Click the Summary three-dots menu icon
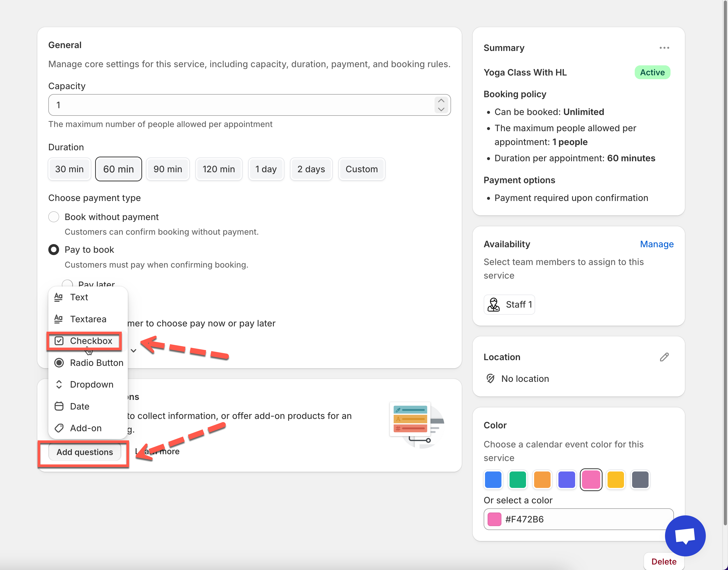The image size is (728, 570). click(664, 48)
